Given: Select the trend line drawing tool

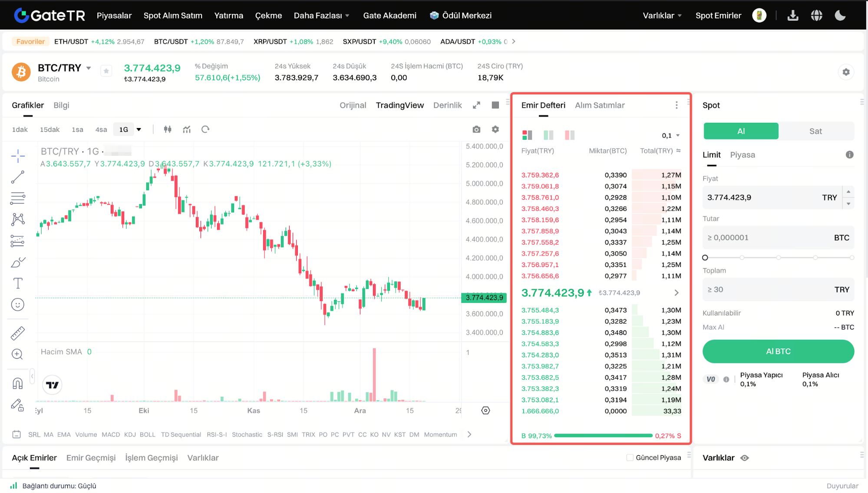Looking at the screenshot, I should [x=18, y=177].
